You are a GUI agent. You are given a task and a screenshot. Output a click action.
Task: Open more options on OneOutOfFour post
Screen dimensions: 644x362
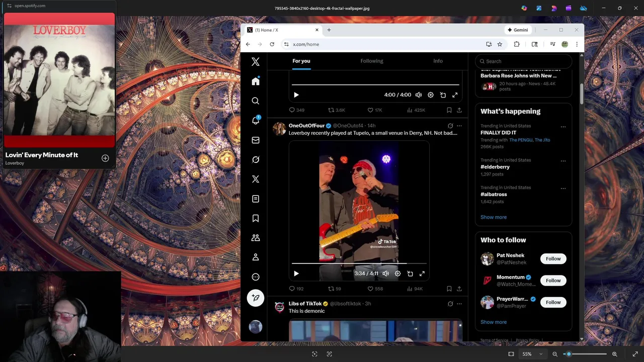(459, 126)
